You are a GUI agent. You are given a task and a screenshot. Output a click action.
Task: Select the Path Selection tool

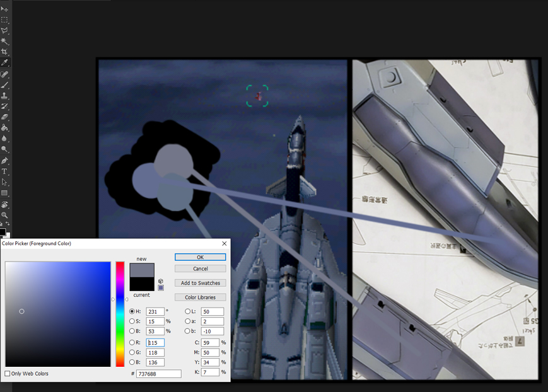(x=4, y=182)
